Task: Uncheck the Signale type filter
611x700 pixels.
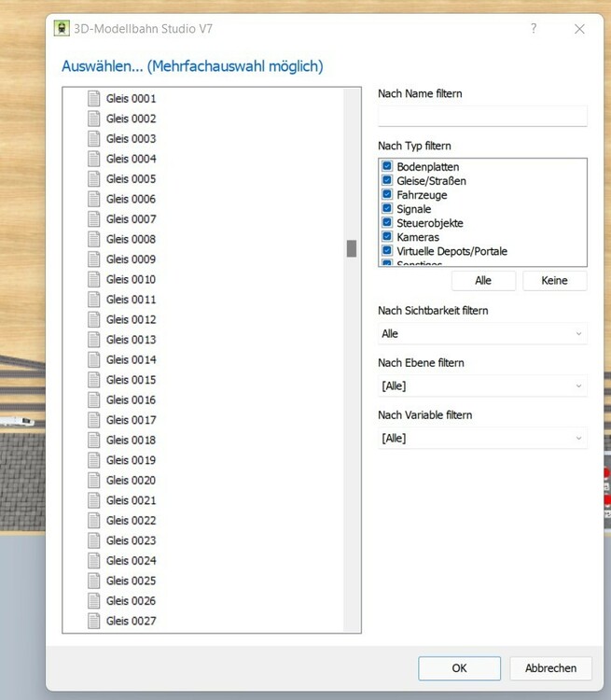Action: [x=387, y=208]
